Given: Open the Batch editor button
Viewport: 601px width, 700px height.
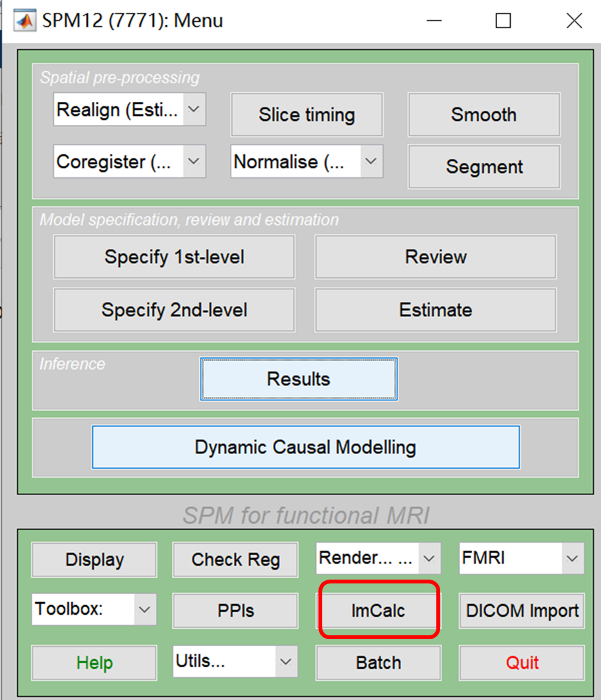Looking at the screenshot, I should pyautogui.click(x=378, y=663).
